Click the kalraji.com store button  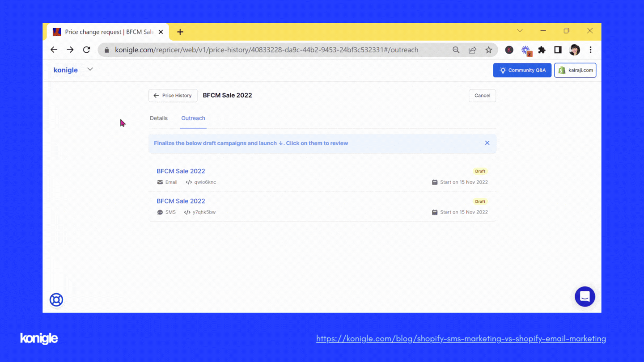[575, 70]
